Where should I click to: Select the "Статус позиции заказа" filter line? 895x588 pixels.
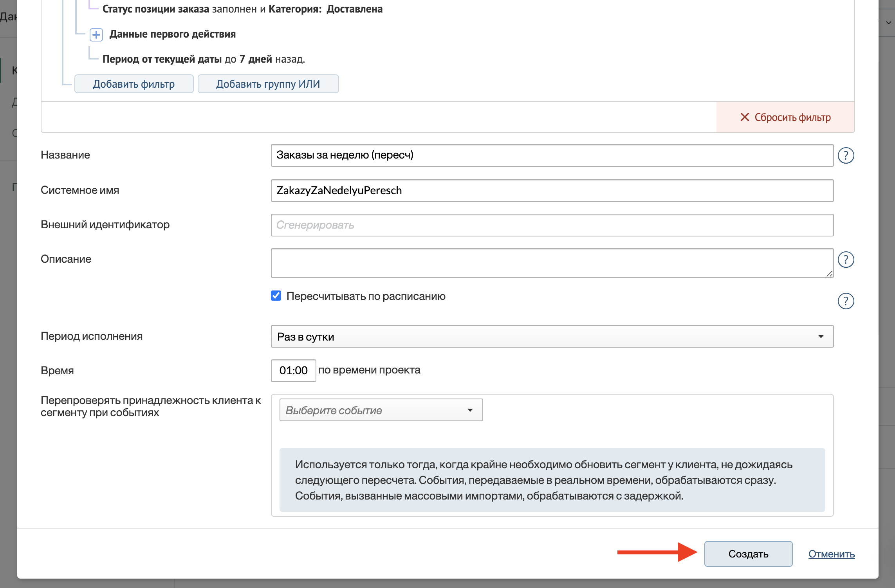[x=242, y=9]
